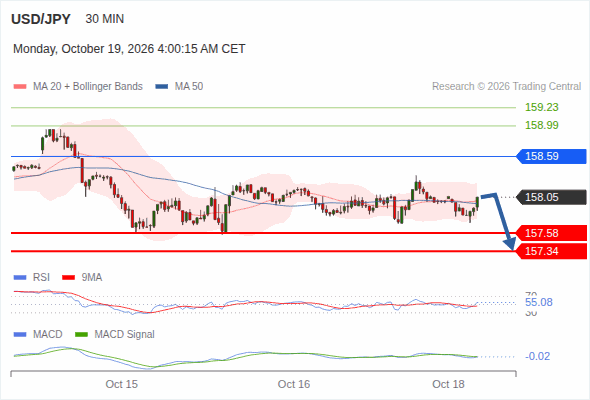Image resolution: width=590 pixels, height=400 pixels.
Task: Click the Oct 16 date axis label
Action: (x=294, y=384)
